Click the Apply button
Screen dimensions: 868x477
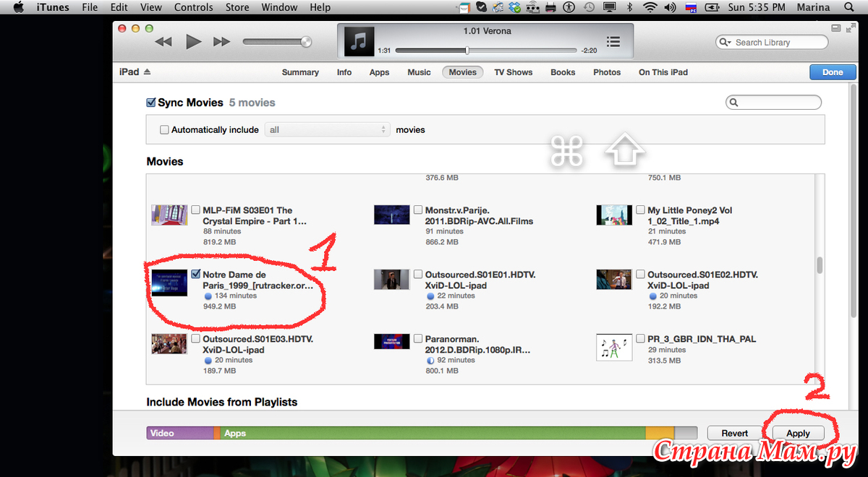click(798, 433)
